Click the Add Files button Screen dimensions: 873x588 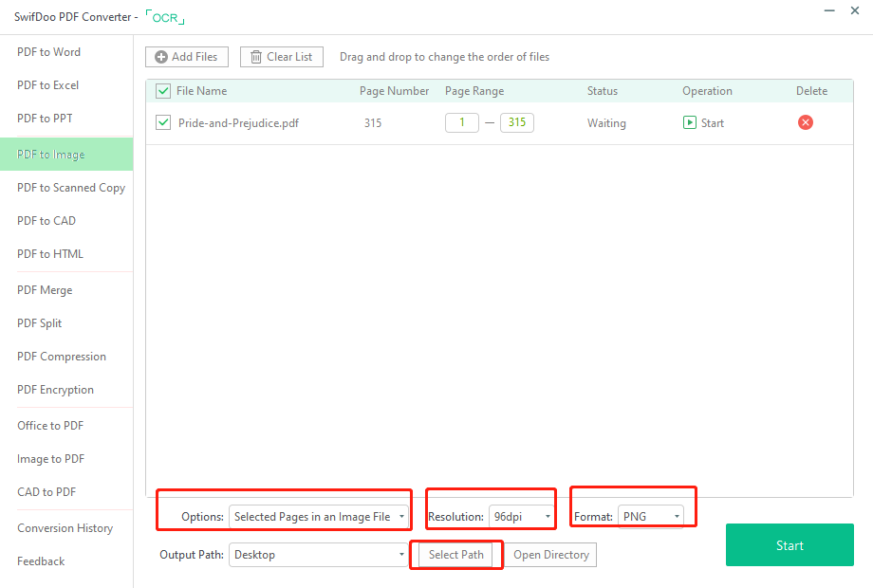coord(187,57)
